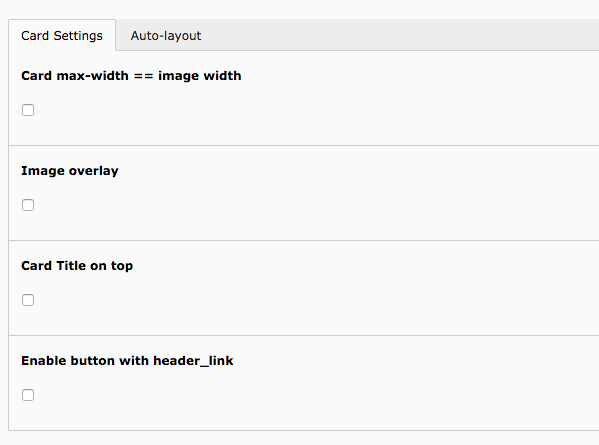Click the word Settings in the active tab
599x445 pixels.
pos(78,36)
